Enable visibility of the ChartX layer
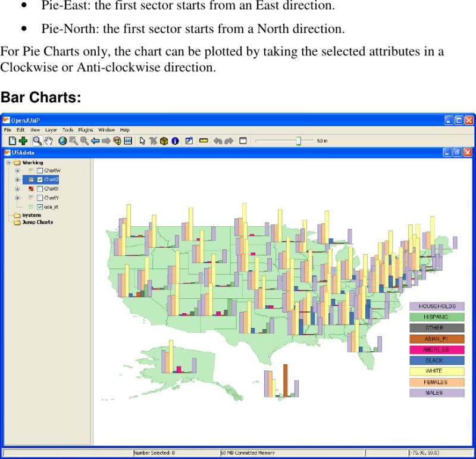This screenshot has height=459, width=476. click(x=41, y=189)
